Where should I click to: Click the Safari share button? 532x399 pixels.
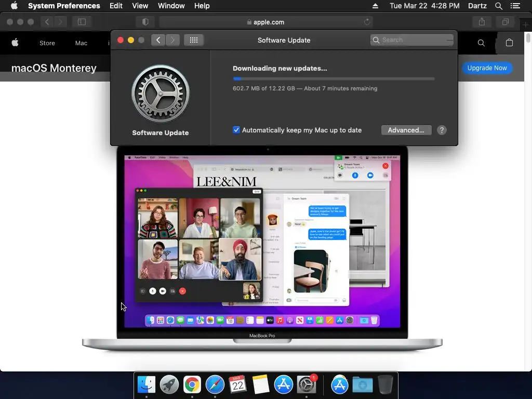click(482, 22)
